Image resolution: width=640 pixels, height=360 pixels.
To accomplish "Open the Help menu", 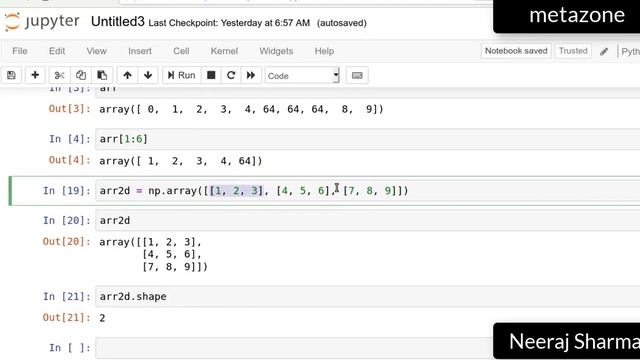I will (324, 51).
